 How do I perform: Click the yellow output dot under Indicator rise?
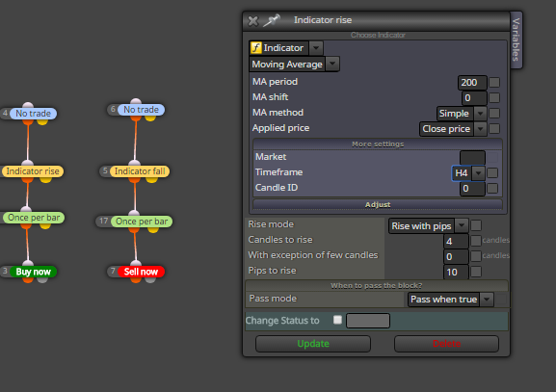(45, 180)
